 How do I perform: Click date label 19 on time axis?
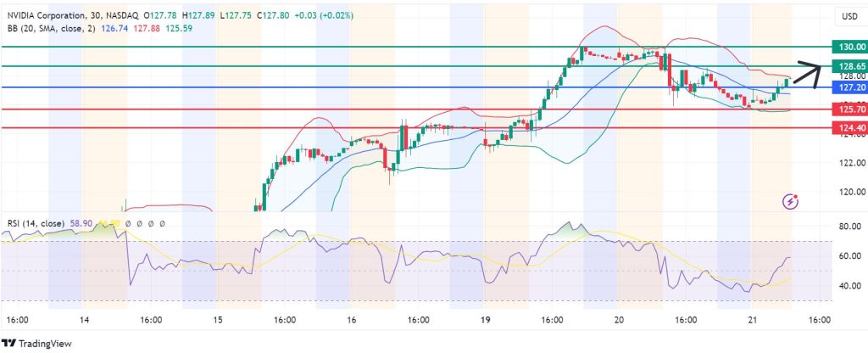[486, 320]
